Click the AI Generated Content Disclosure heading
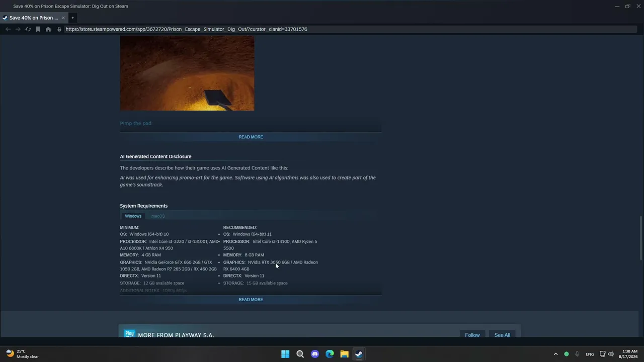The height and width of the screenshot is (362, 644). 155,156
